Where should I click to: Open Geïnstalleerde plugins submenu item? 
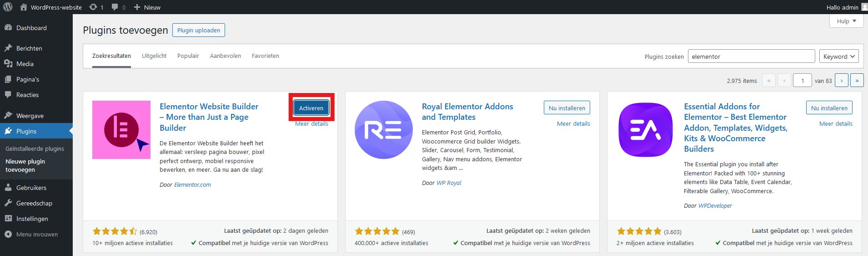[x=35, y=148]
